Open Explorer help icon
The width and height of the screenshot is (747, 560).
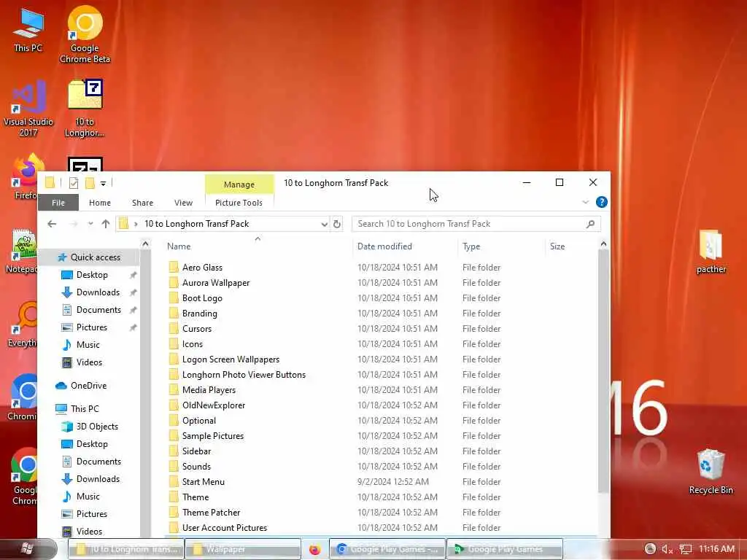(601, 203)
